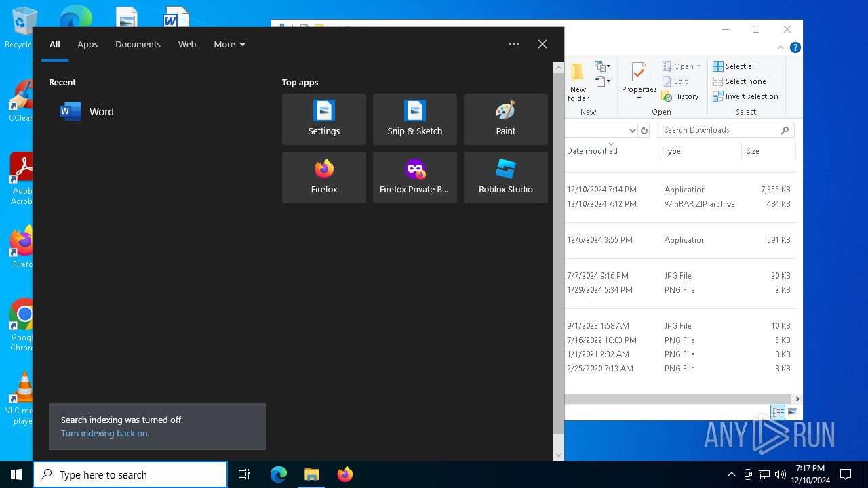Click Select none in Explorer

coord(739,81)
